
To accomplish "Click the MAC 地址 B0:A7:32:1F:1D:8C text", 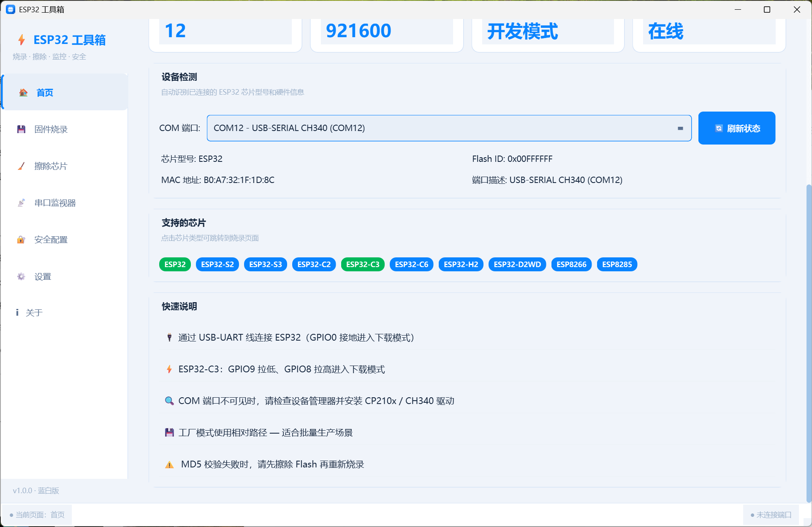I will click(x=218, y=180).
